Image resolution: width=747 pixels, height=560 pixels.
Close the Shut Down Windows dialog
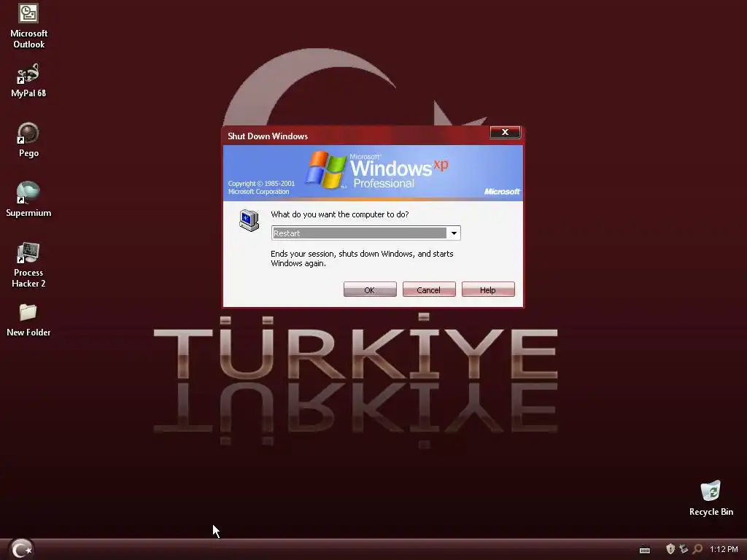point(505,133)
